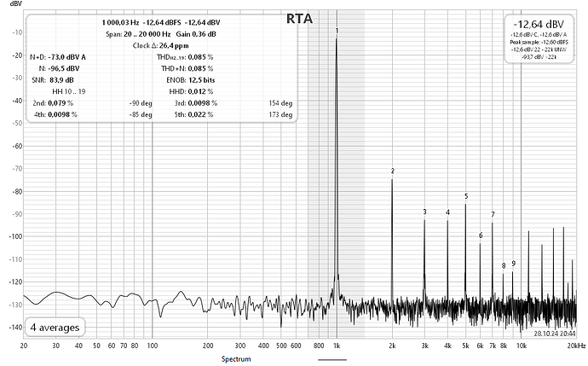Viewport: 588px width, 366px height.
Task: Click the '28.10.24 20:44' timestamp
Action: [x=555, y=334]
